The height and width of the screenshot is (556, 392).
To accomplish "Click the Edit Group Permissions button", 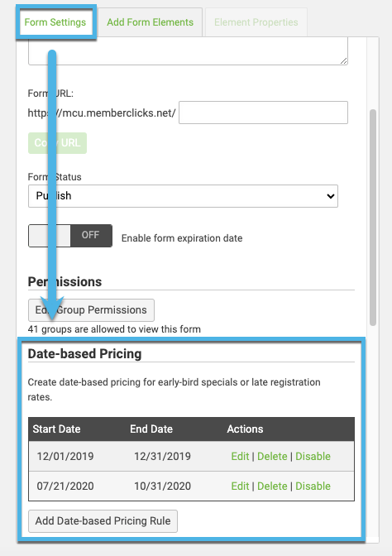I will click(x=91, y=310).
